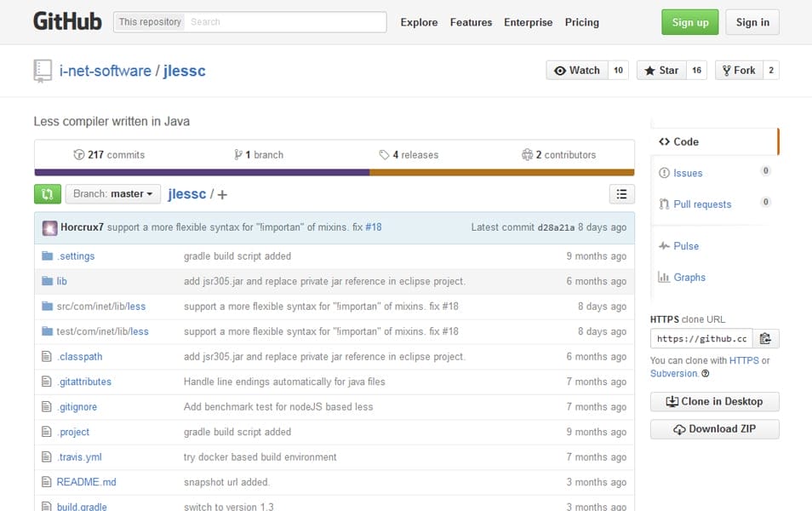This screenshot has height=511, width=812.
Task: Open the .classpath file
Action: click(x=80, y=357)
